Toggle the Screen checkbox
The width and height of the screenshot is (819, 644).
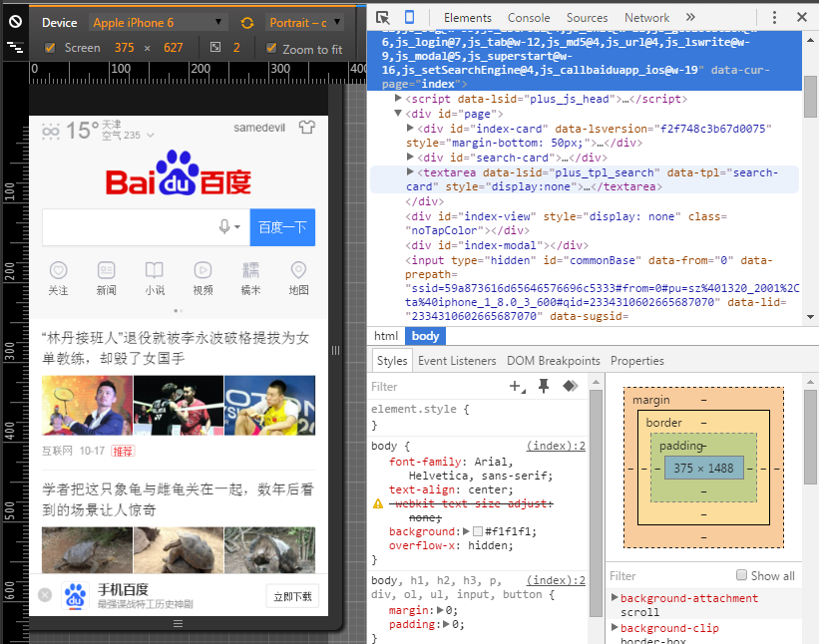pos(50,48)
